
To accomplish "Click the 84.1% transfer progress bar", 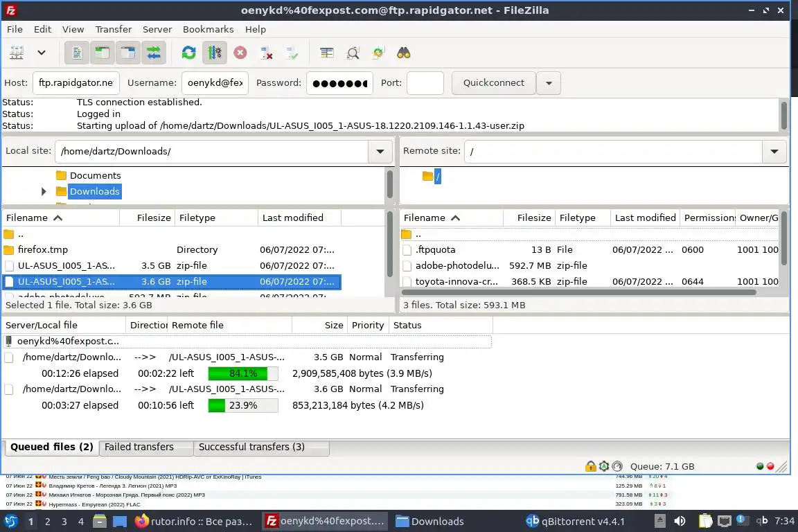I will tap(243, 373).
